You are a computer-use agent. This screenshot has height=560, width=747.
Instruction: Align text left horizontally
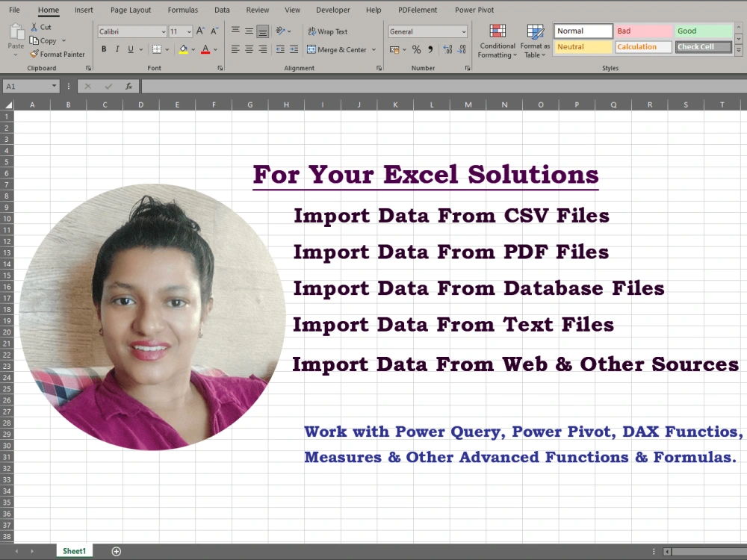[x=235, y=49]
